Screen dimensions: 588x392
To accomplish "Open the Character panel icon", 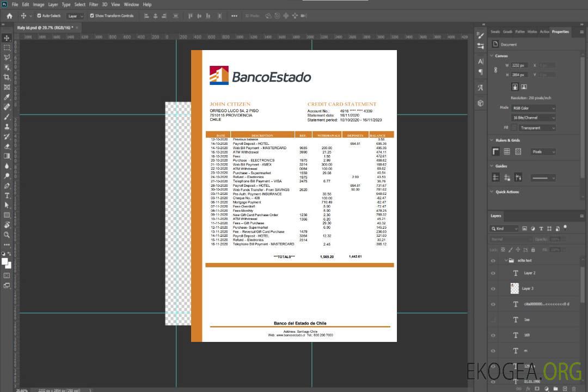I will click(480, 61).
